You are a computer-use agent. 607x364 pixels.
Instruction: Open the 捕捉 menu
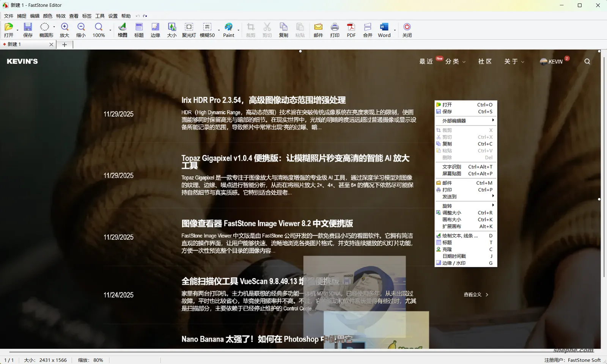point(21,16)
